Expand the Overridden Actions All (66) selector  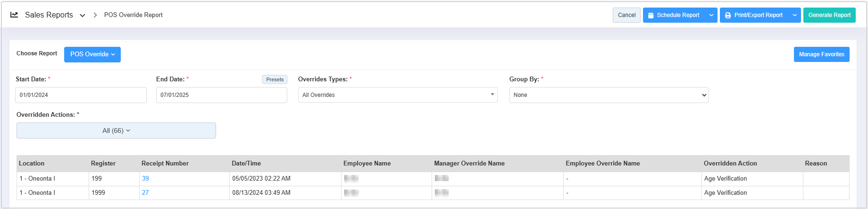click(x=116, y=131)
